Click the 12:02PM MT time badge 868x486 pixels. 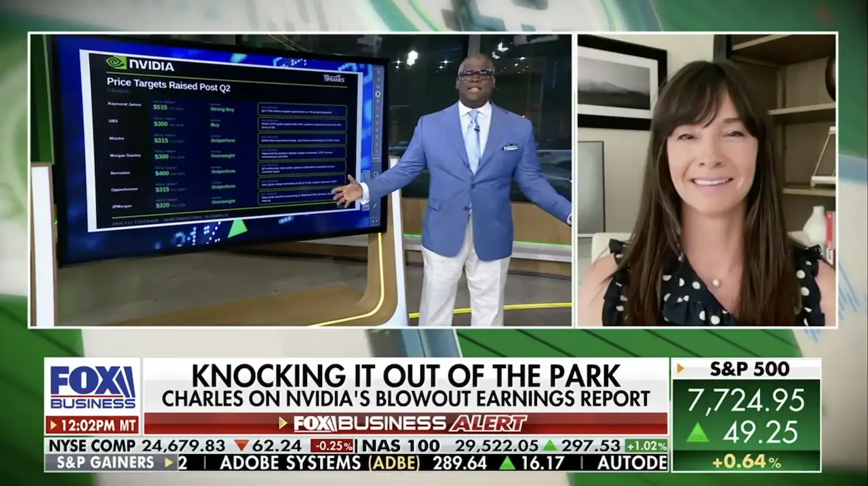point(92,425)
